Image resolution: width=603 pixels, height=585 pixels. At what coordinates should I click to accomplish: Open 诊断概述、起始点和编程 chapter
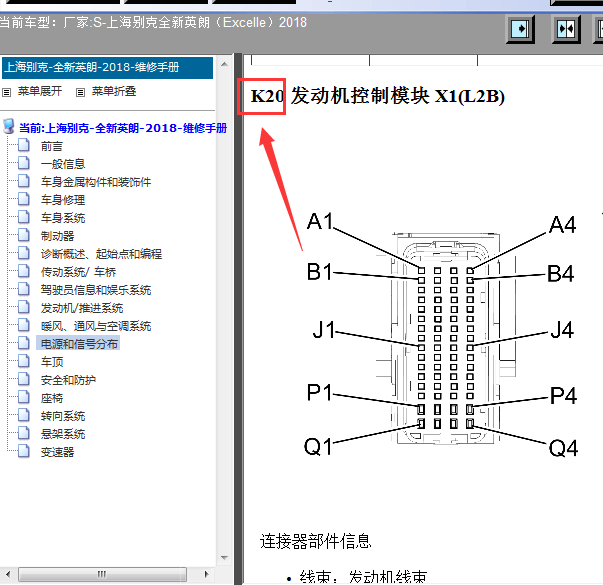(x=101, y=254)
